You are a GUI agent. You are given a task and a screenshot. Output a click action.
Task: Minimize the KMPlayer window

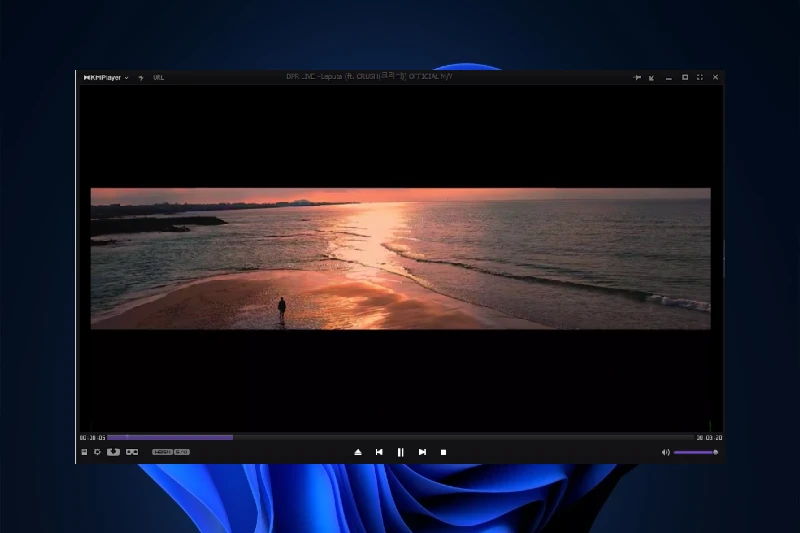tap(668, 79)
